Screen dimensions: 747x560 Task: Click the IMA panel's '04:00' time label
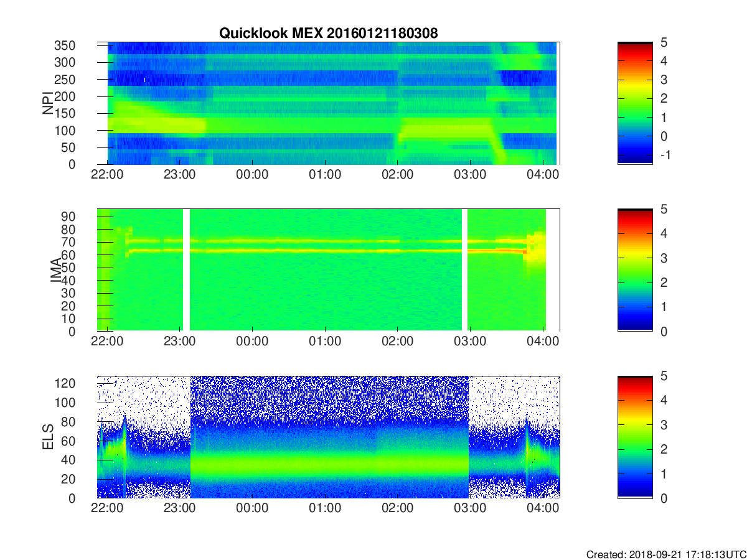pos(542,342)
